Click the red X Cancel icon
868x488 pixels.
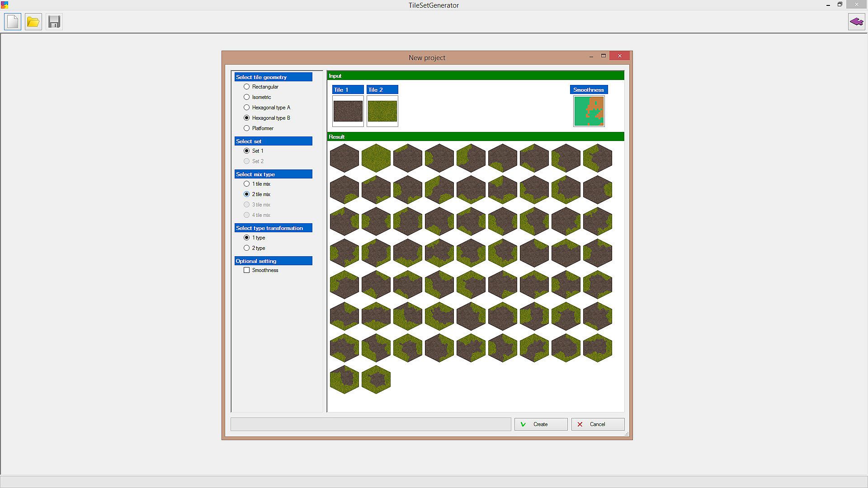580,424
